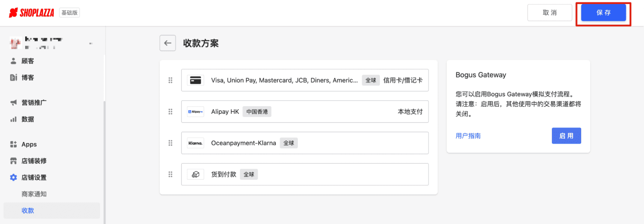Click drag handle beside Oceanpayment-Klarna row
The image size is (644, 224).
tap(170, 143)
